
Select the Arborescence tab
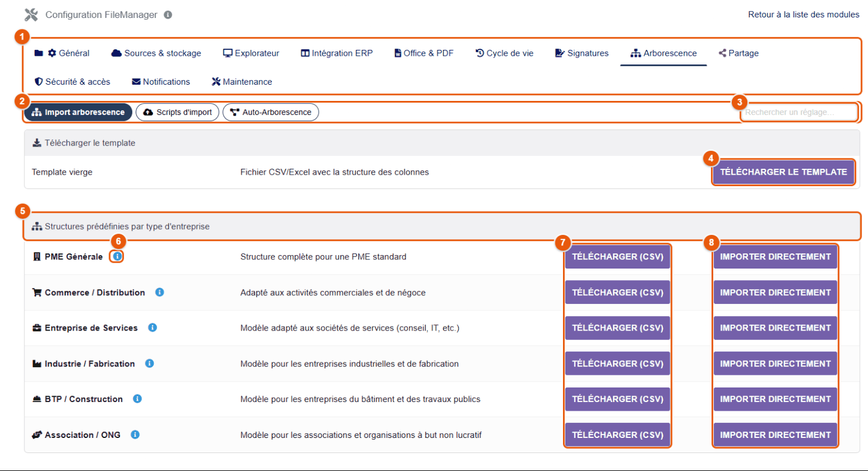click(x=663, y=53)
